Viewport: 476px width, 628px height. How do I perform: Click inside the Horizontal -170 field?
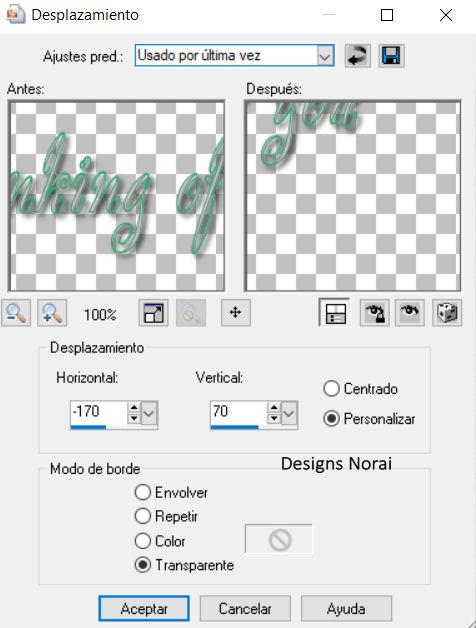pyautogui.click(x=99, y=413)
